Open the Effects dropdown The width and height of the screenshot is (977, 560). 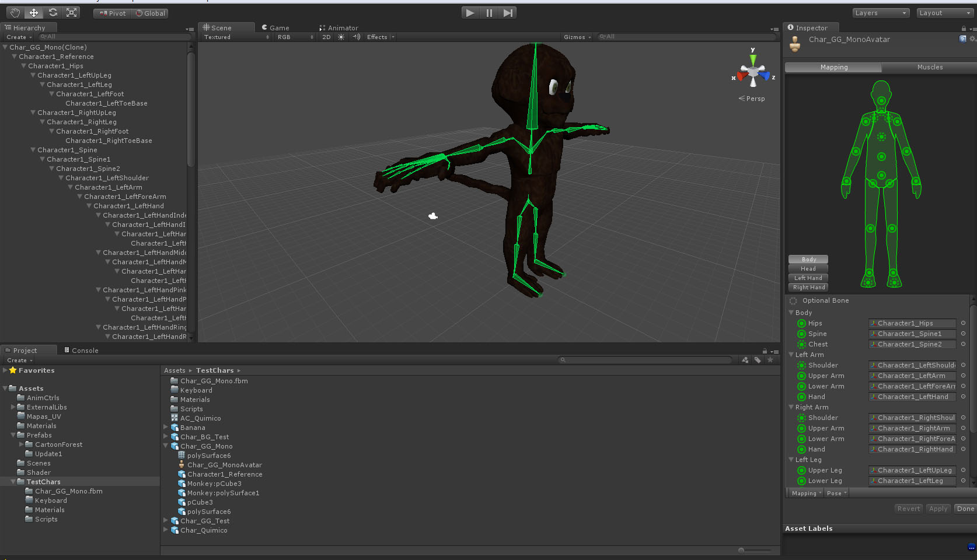pyautogui.click(x=381, y=37)
